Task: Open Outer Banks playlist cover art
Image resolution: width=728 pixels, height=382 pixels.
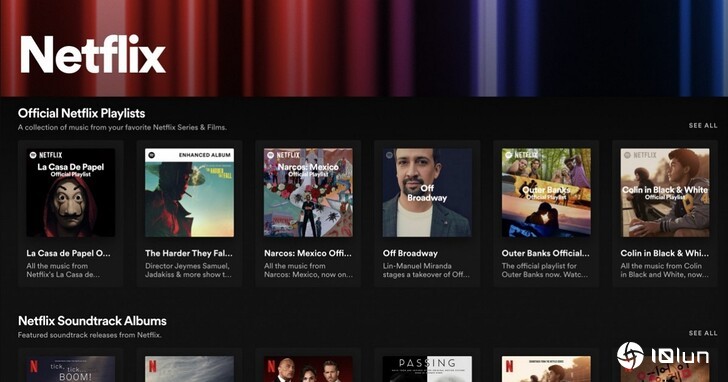Action: pos(546,193)
